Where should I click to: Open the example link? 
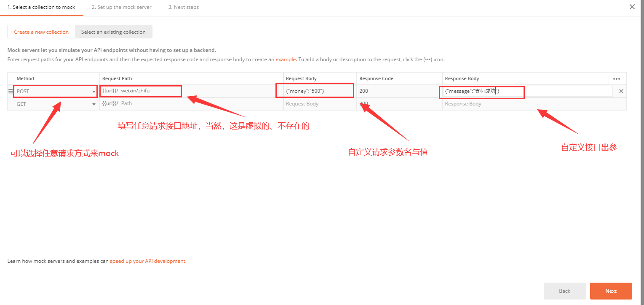click(x=286, y=59)
